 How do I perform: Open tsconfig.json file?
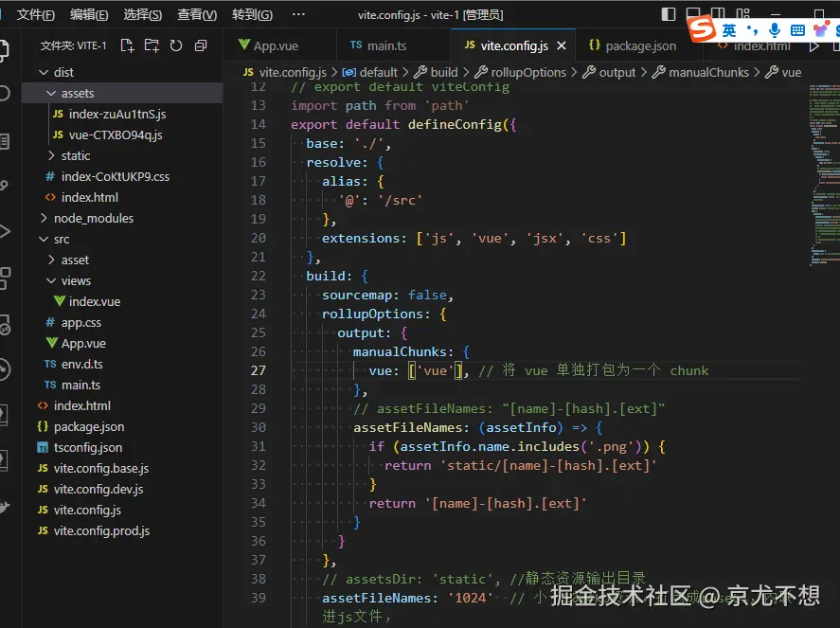(122, 448)
